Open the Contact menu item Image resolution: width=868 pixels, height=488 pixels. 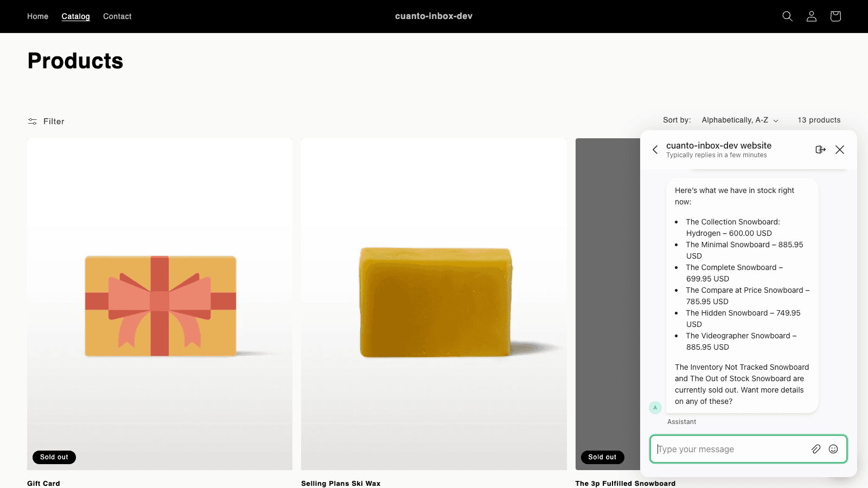click(x=117, y=16)
